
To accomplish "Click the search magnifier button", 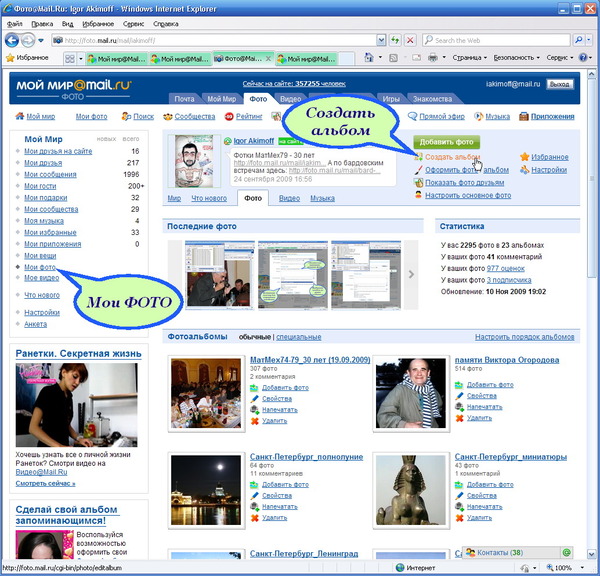I will click(579, 40).
